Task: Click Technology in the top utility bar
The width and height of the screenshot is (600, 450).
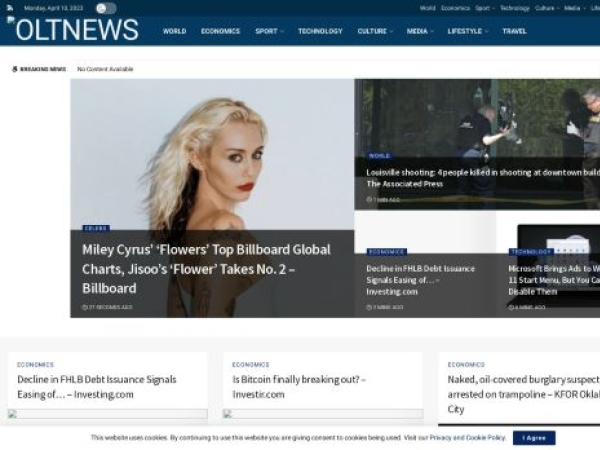Action: pos(515,8)
